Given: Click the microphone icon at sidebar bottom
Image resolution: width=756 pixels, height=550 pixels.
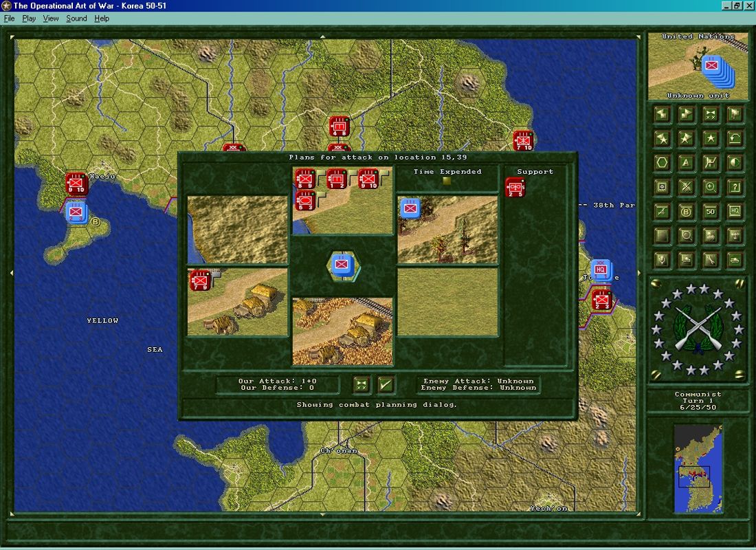Looking at the screenshot, I should click(x=662, y=259).
